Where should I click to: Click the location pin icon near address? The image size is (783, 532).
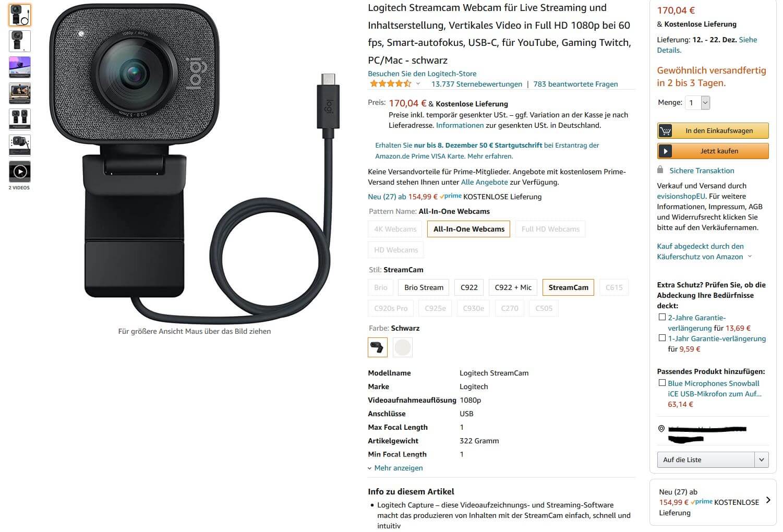[x=661, y=429]
